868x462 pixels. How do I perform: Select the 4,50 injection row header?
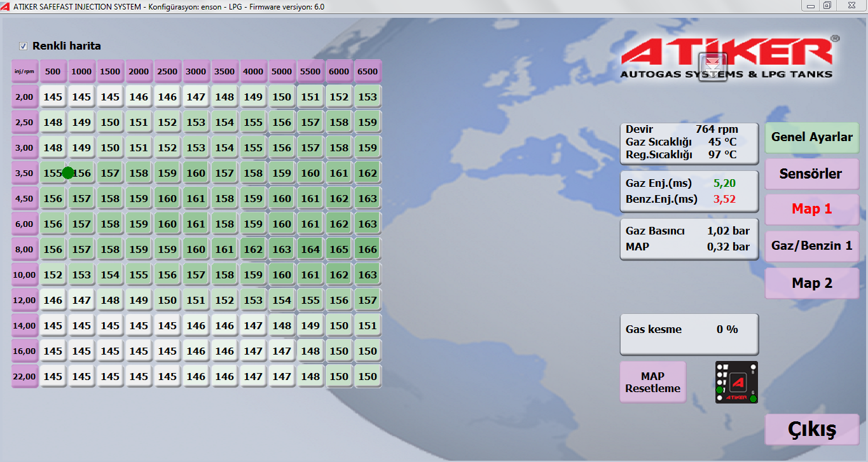coord(25,198)
